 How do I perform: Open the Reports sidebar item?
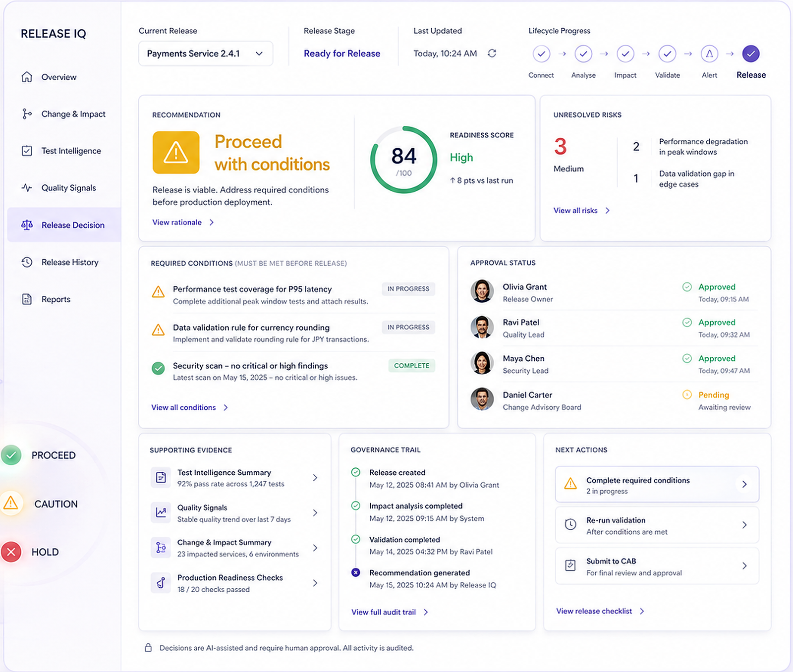pos(64,299)
